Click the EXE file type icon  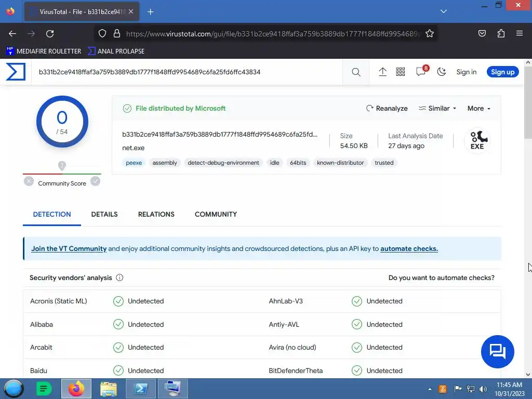tap(477, 140)
